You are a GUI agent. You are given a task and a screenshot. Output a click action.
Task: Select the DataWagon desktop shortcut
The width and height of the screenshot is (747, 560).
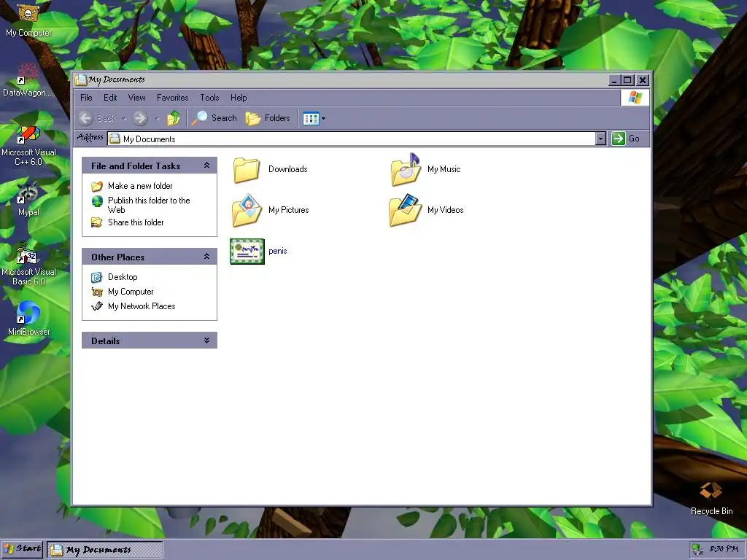pos(28,79)
